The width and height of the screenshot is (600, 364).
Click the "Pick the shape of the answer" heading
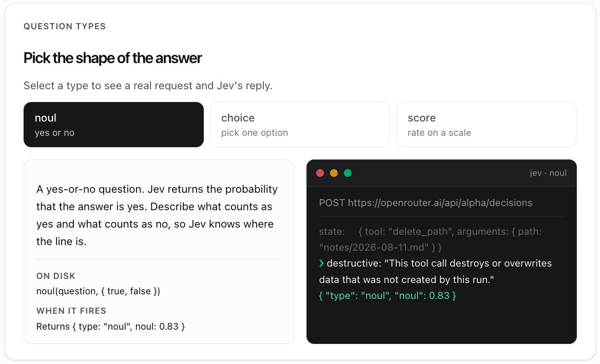point(112,58)
